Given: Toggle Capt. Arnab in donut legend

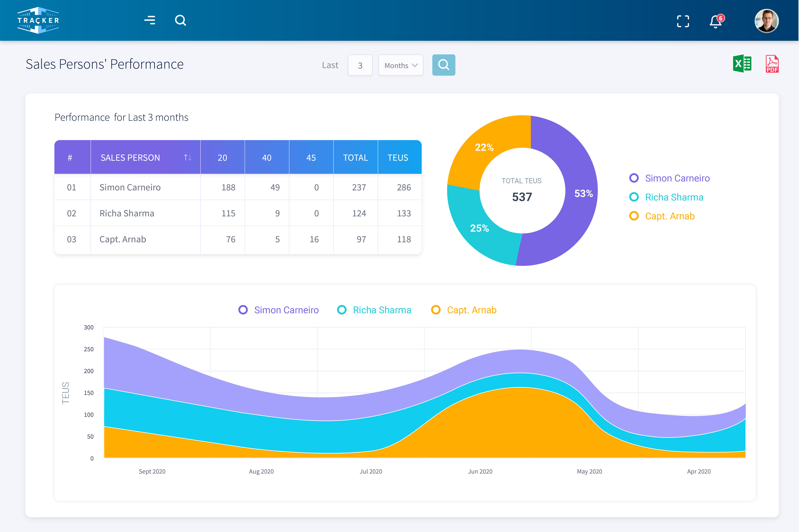Looking at the screenshot, I should (662, 216).
